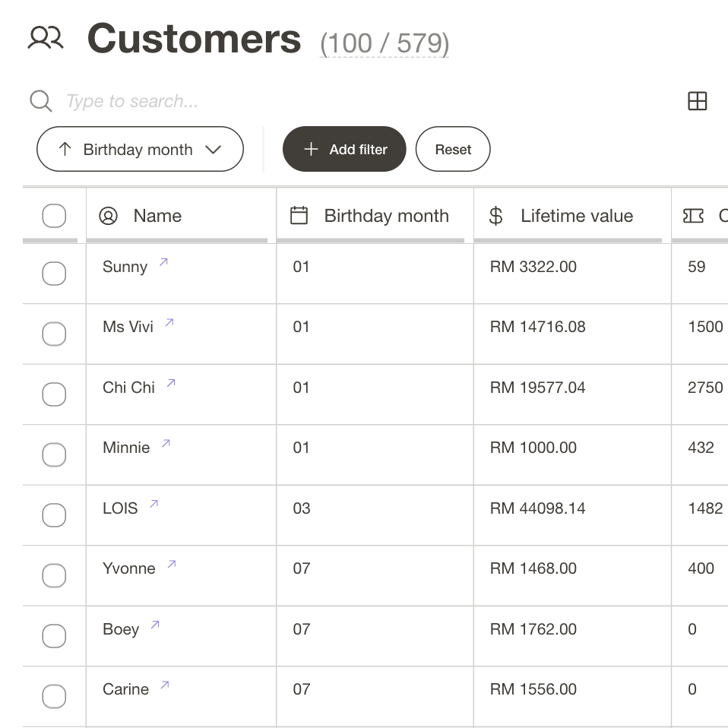
Task: Click the name Chi Chi
Action: coord(128,388)
